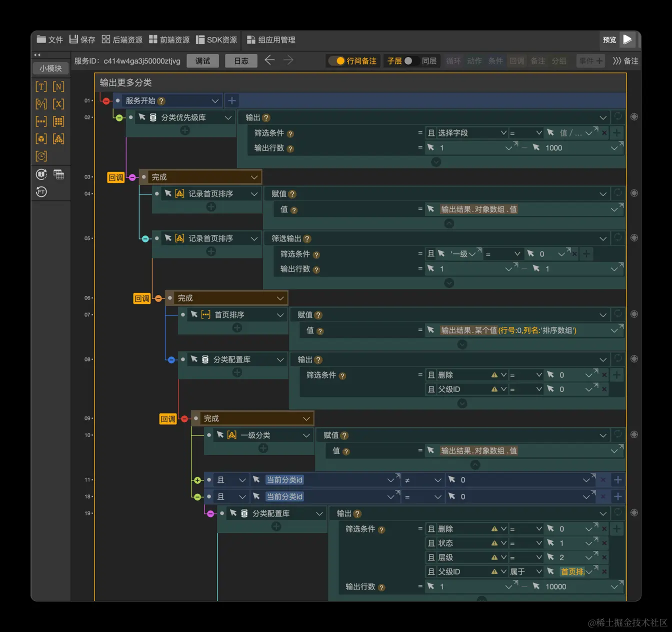672x632 pixels.
Task: Expand the collapsed circle chevron under line 02 输出
Action: point(436,162)
